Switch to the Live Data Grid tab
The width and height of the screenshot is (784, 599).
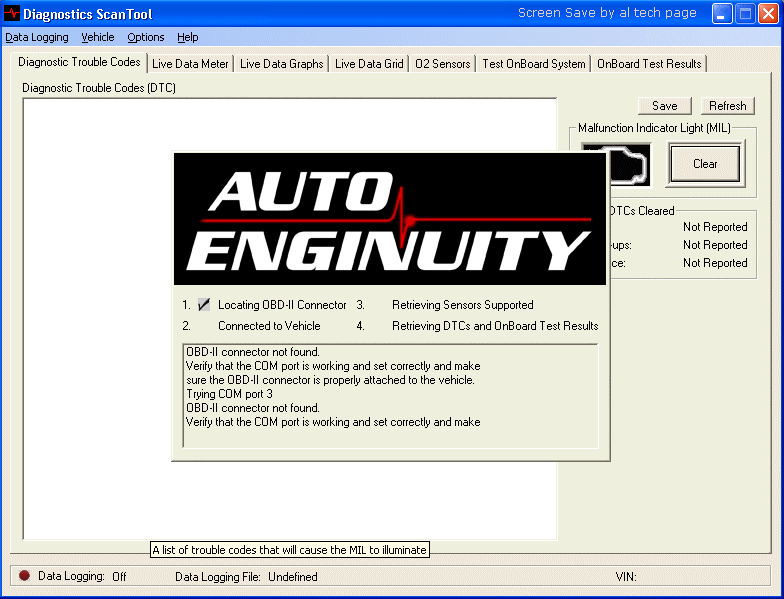point(369,64)
